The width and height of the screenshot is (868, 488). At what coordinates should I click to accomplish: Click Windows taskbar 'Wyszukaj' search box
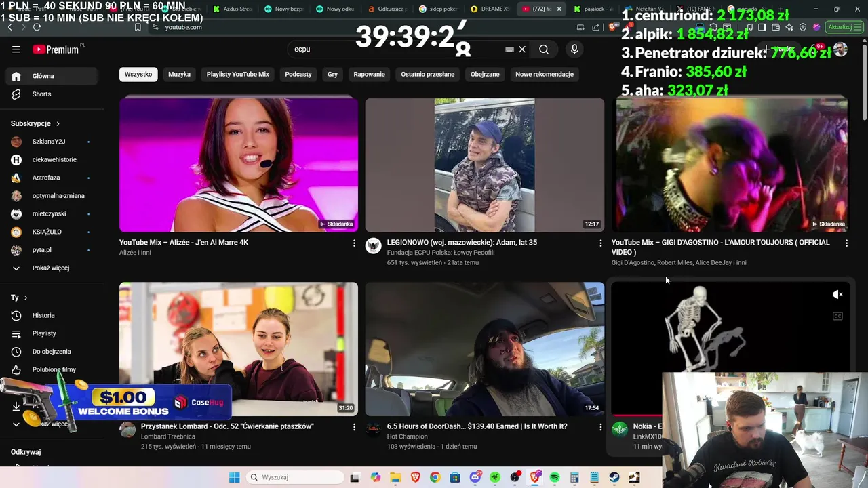pyautogui.click(x=295, y=477)
